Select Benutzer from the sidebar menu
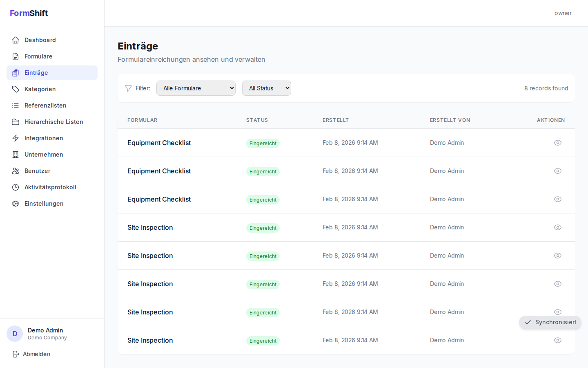 (x=37, y=171)
